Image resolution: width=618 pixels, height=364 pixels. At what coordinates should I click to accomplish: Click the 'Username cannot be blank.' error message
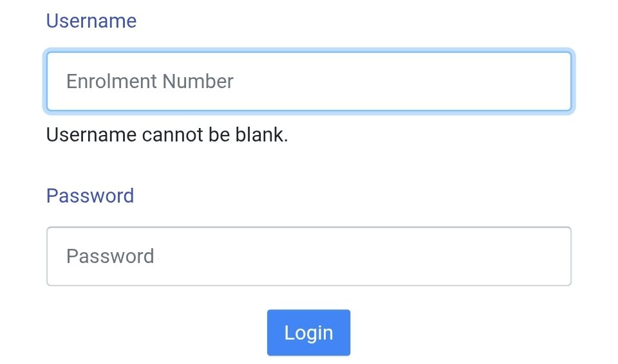[167, 136]
